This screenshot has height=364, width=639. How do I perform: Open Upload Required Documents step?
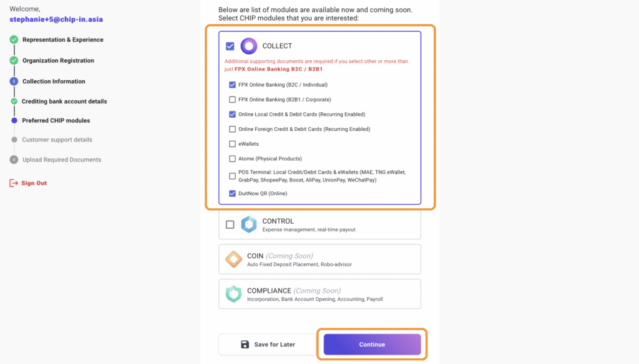61,160
